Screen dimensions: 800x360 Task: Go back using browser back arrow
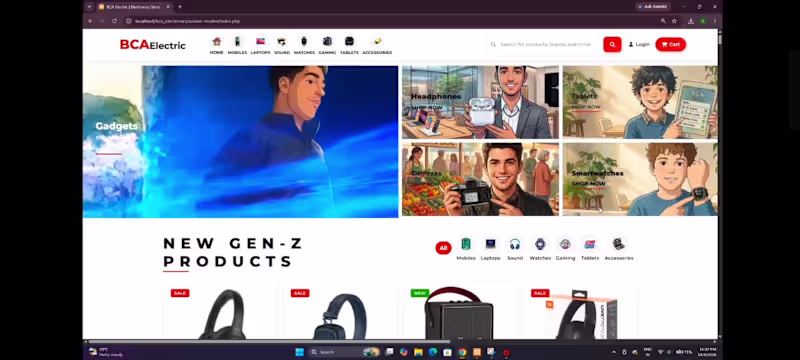[x=90, y=21]
